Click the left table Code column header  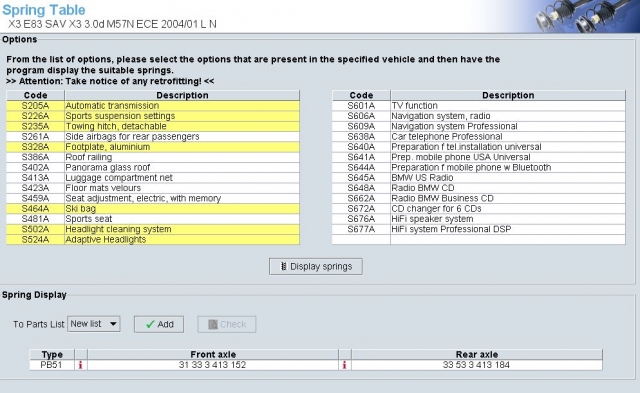coord(36,95)
